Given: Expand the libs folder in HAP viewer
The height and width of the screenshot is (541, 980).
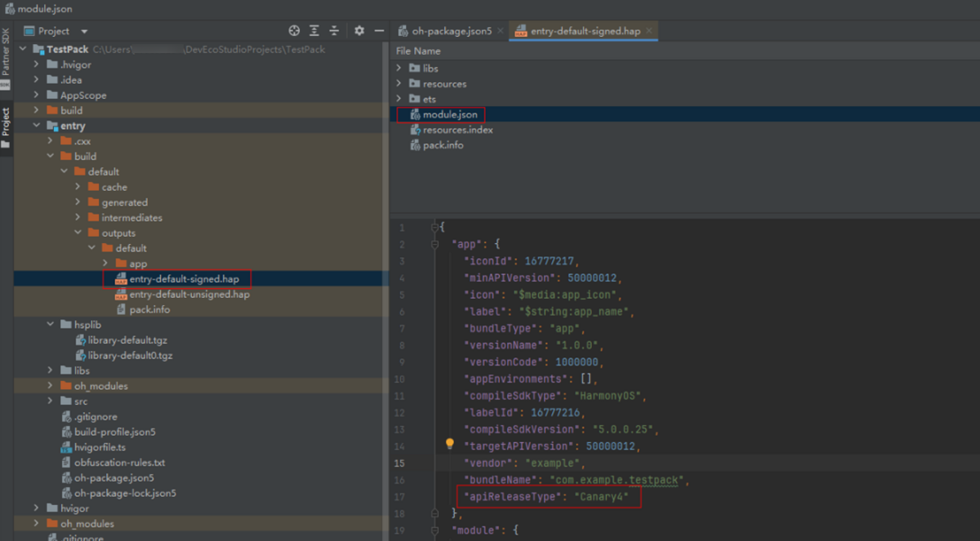Looking at the screenshot, I should coord(399,69).
